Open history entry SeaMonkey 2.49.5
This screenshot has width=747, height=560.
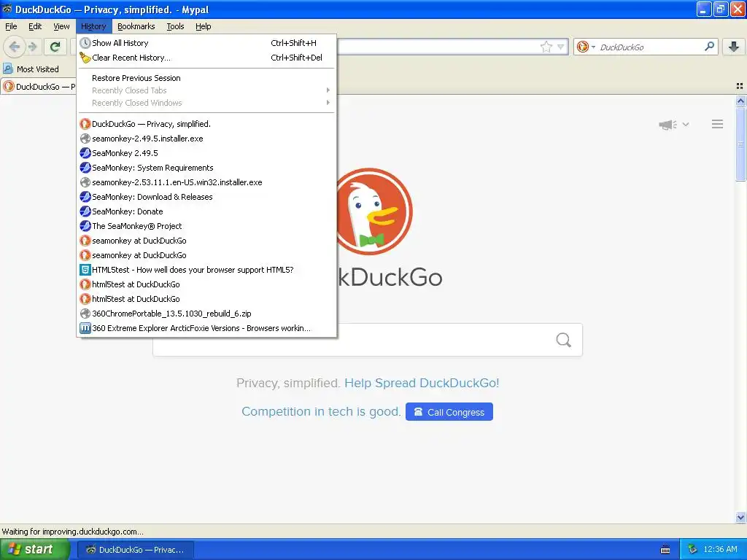[206, 153]
